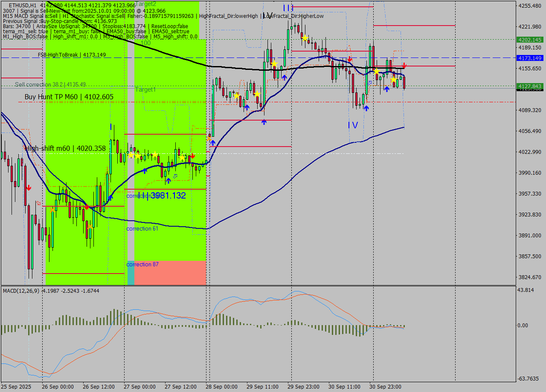This screenshot has height=392, width=546.
Task: Click the green 4202.145 price tag
Action: [529, 40]
